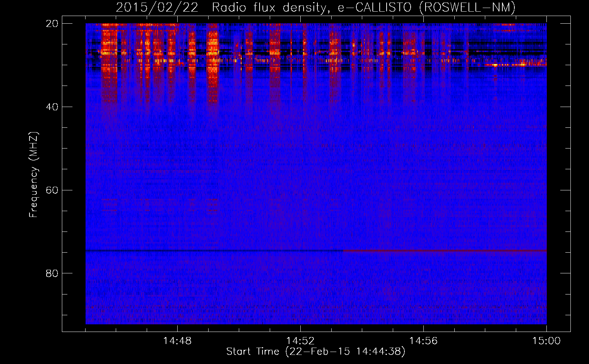Click the 60 MHz frequency tick label

pyautogui.click(x=52, y=190)
